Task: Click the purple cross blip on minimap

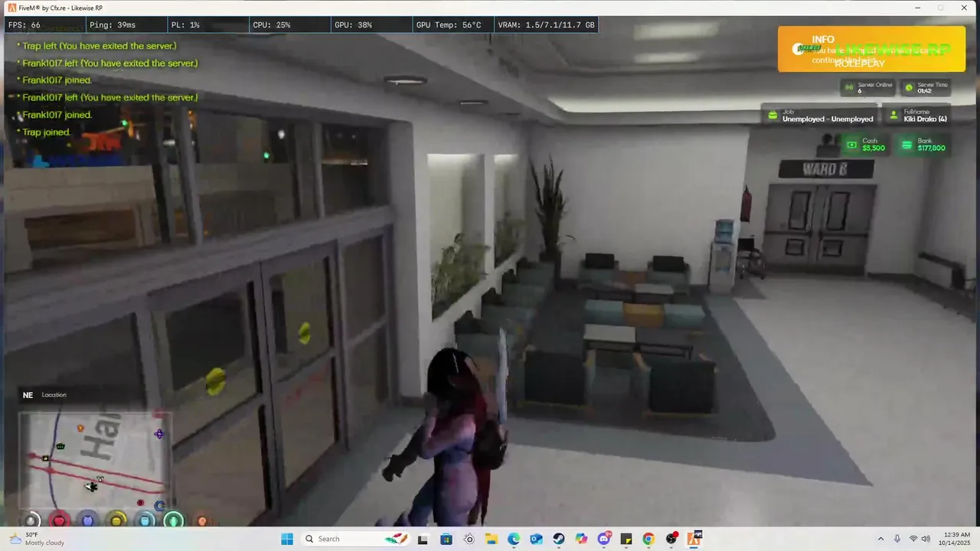Action: (159, 434)
